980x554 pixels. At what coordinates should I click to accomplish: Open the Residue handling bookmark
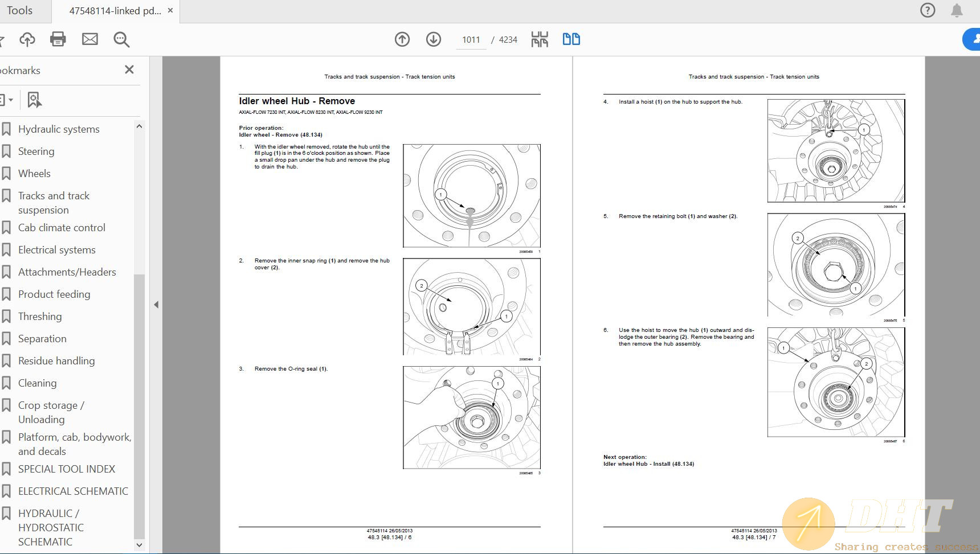56,361
